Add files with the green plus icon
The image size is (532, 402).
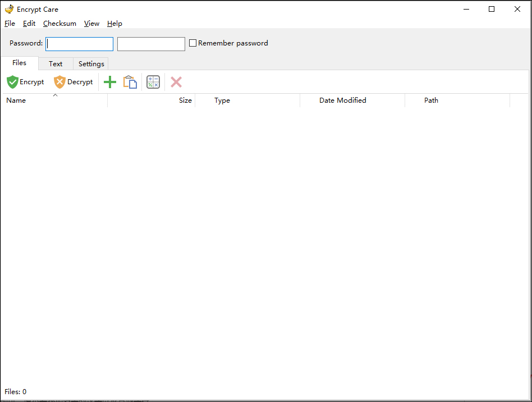pos(109,82)
